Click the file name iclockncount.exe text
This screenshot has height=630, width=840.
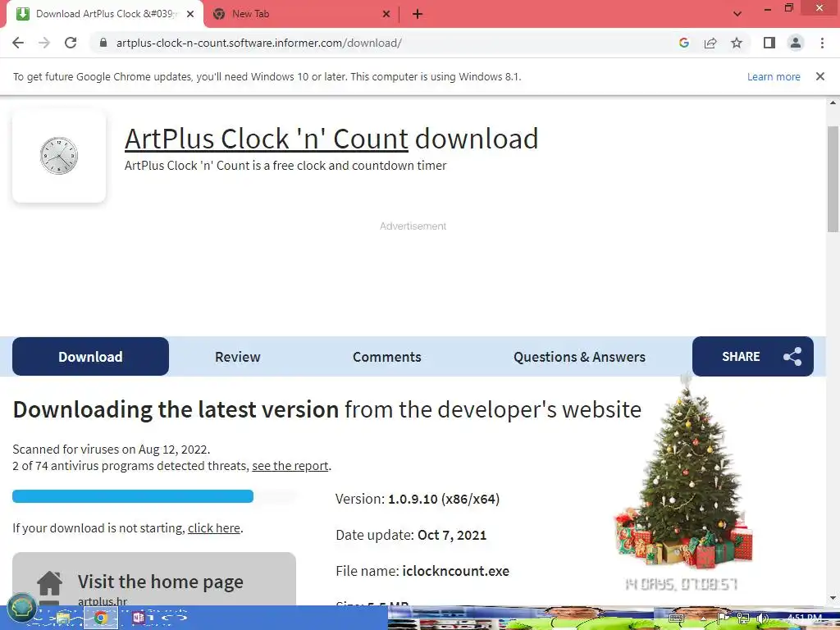click(x=455, y=571)
